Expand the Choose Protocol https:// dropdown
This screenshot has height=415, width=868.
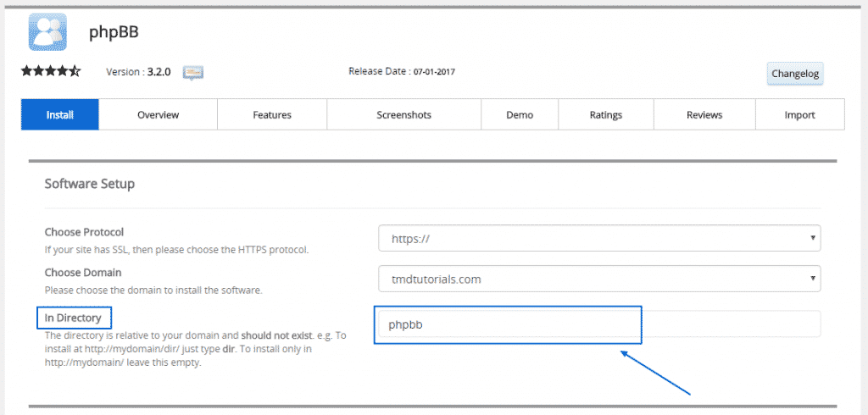click(598, 239)
